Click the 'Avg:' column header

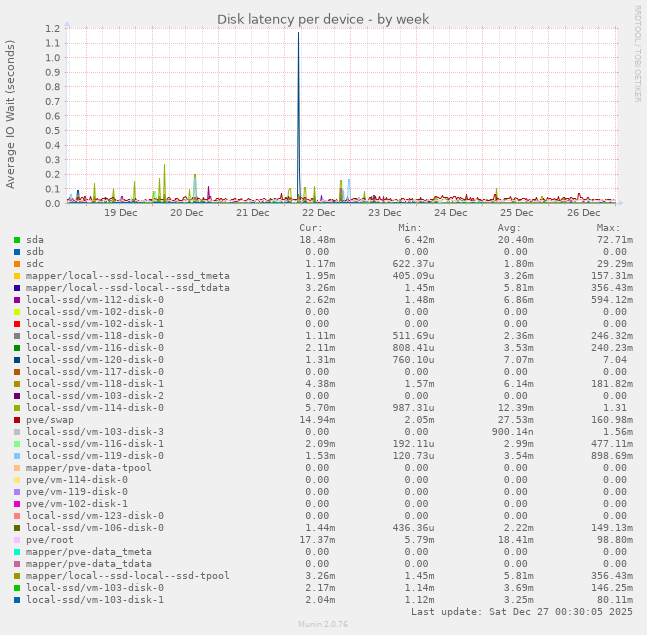click(509, 228)
